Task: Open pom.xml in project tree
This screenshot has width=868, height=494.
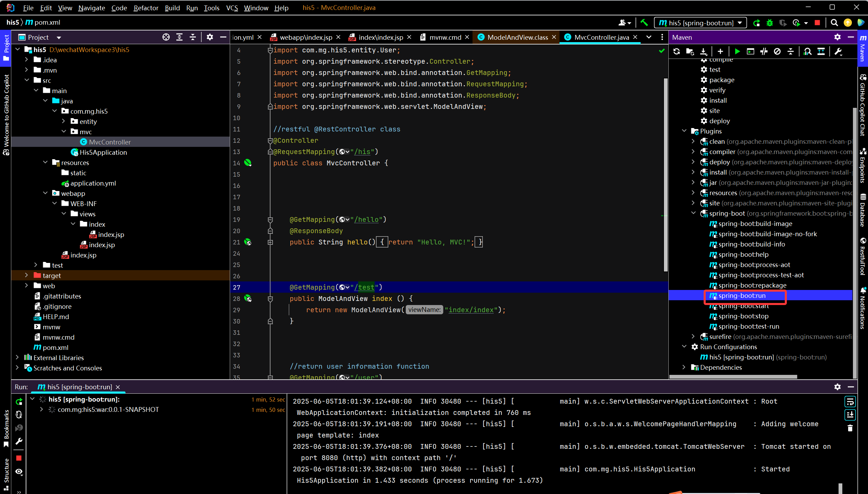Action: [55, 347]
